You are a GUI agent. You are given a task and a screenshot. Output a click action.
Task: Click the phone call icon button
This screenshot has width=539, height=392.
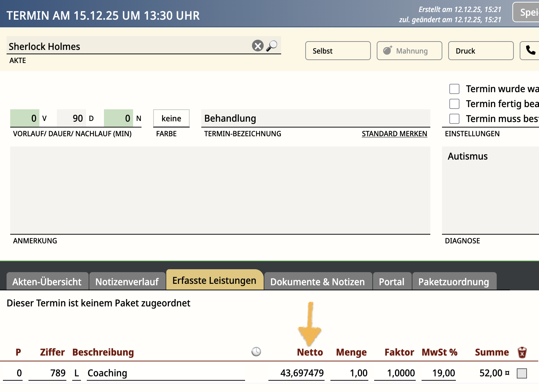tap(531, 50)
